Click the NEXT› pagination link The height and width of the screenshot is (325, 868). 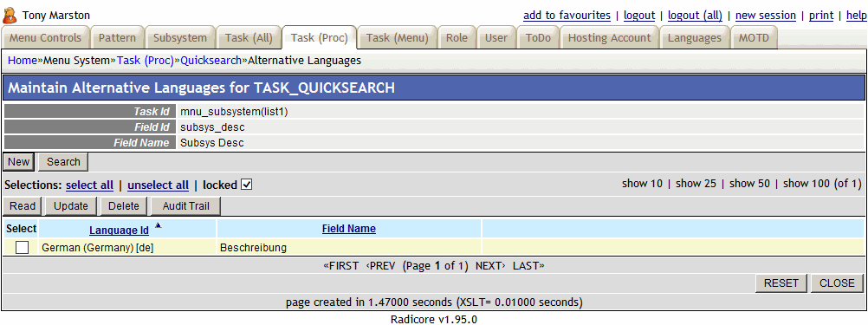coord(490,266)
